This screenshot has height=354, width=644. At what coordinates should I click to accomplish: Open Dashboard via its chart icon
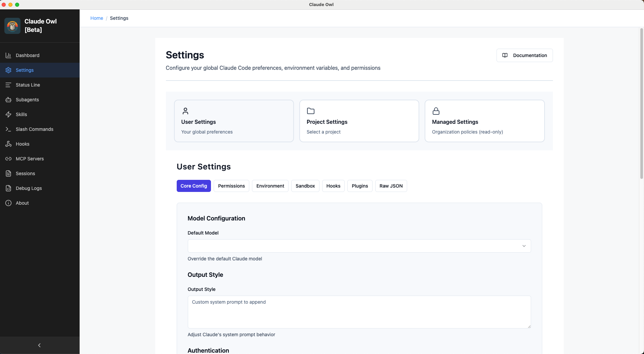(8, 55)
